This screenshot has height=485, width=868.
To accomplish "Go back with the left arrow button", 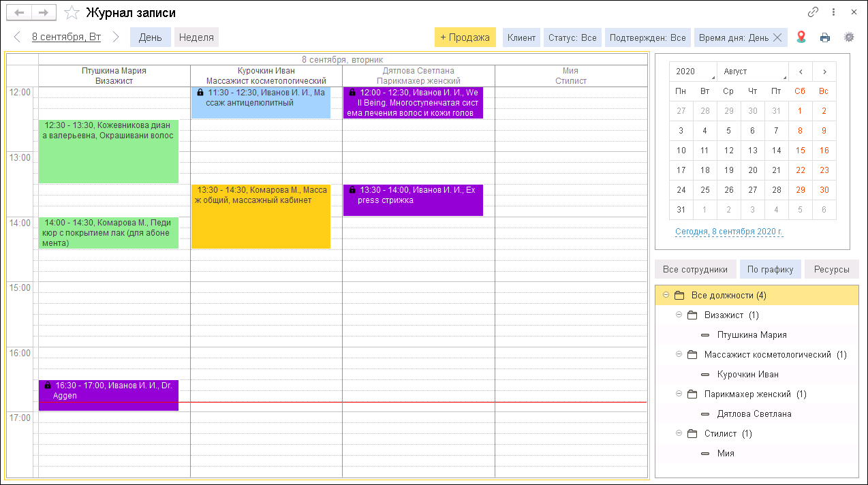I will (19, 13).
